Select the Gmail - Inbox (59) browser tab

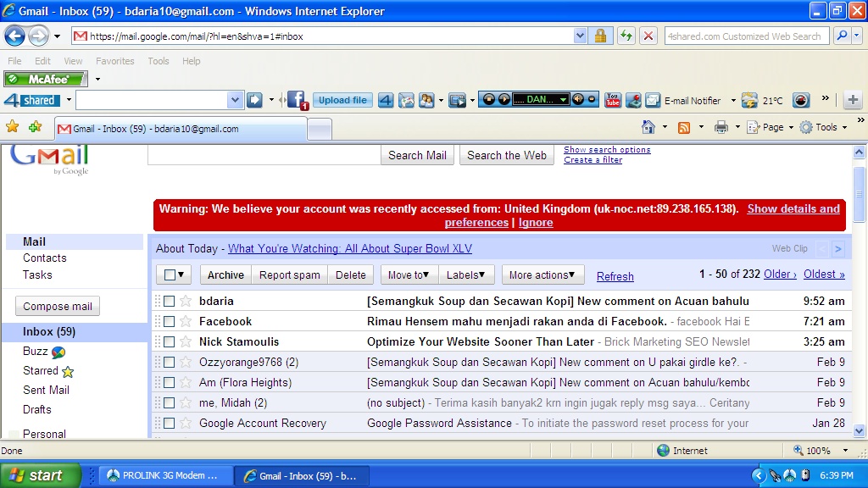[181, 129]
